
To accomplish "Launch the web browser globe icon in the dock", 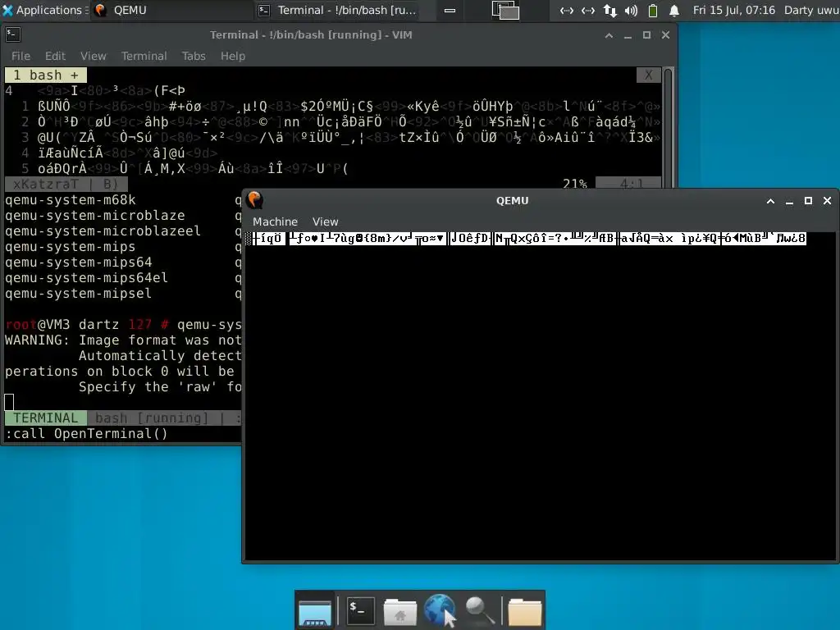I will [x=440, y=609].
